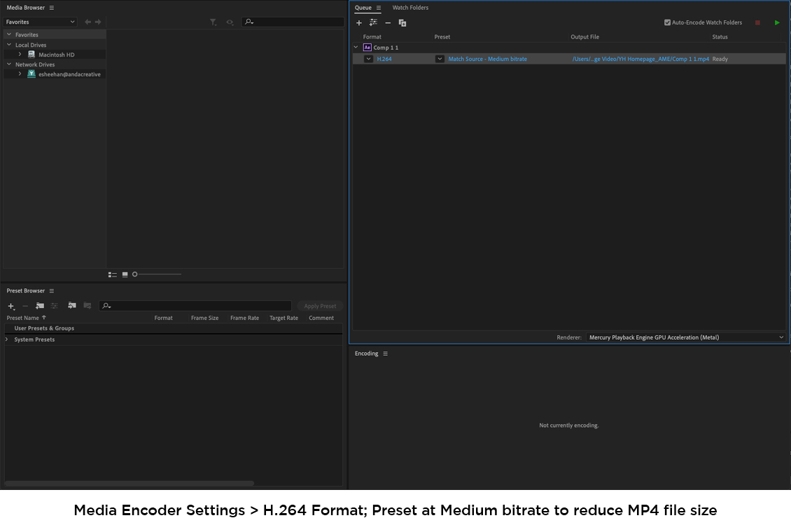
Task: Open the Queue panel menu icon
Action: point(378,8)
